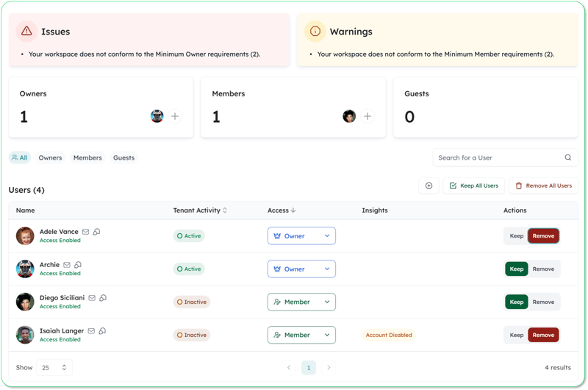The height and width of the screenshot is (390, 588).
Task: Click Adele Vance's profile avatar
Action: (25, 235)
